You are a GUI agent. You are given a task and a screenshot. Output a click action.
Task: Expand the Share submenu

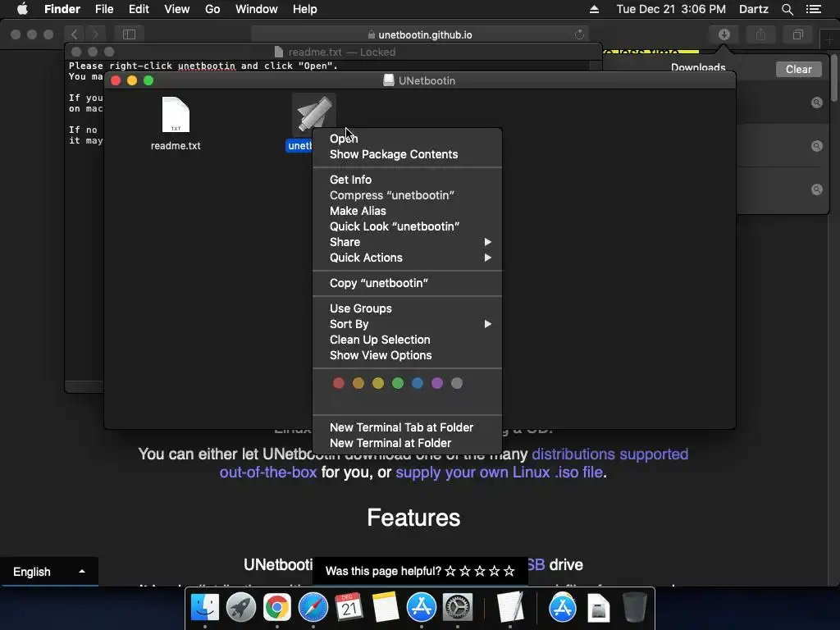coord(407,242)
